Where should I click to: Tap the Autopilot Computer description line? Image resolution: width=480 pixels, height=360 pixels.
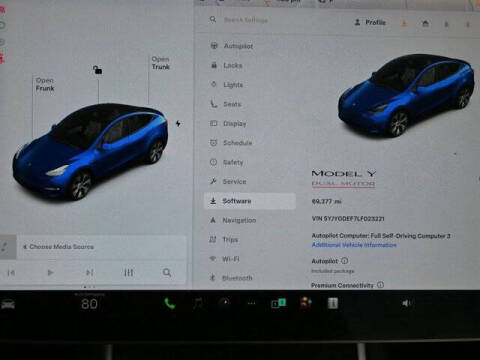381,236
